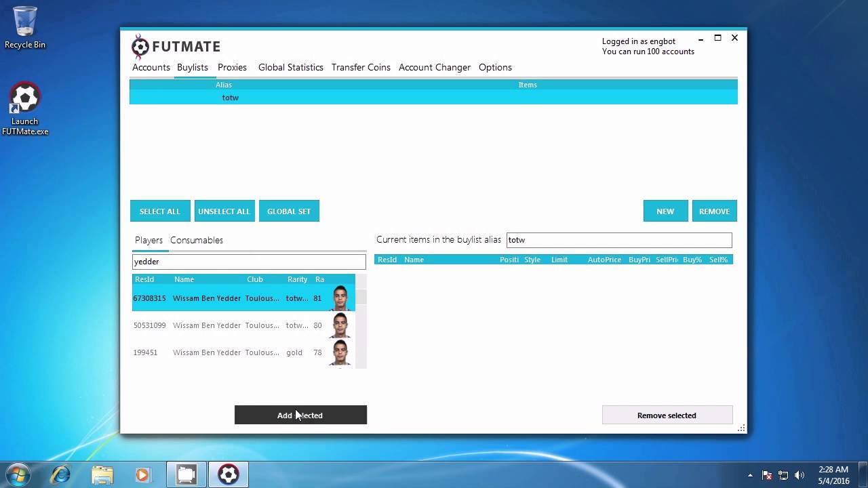
Task: Switch to the Players sub-tab
Action: coord(149,240)
